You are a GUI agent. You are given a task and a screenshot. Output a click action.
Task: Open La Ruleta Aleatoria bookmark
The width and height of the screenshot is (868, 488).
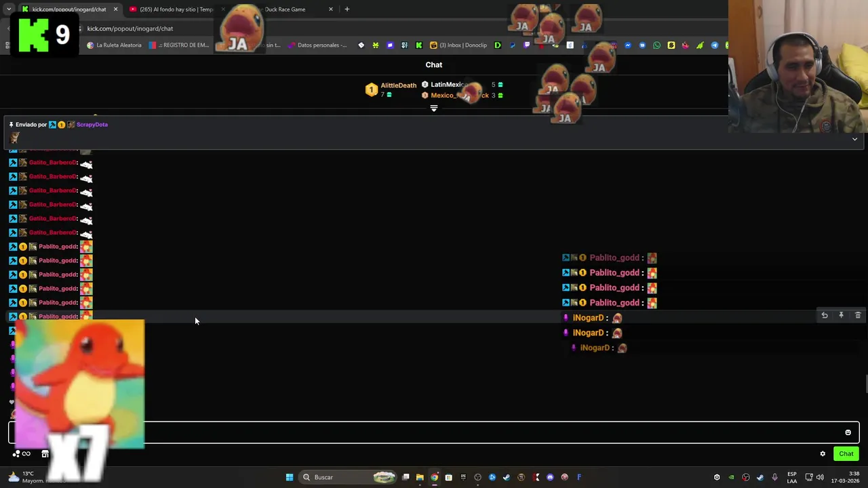point(114,45)
